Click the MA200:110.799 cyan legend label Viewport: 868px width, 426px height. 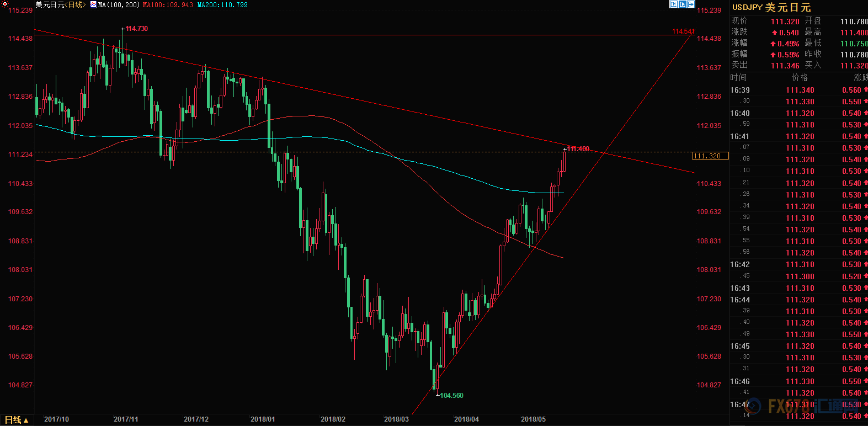coord(222,4)
